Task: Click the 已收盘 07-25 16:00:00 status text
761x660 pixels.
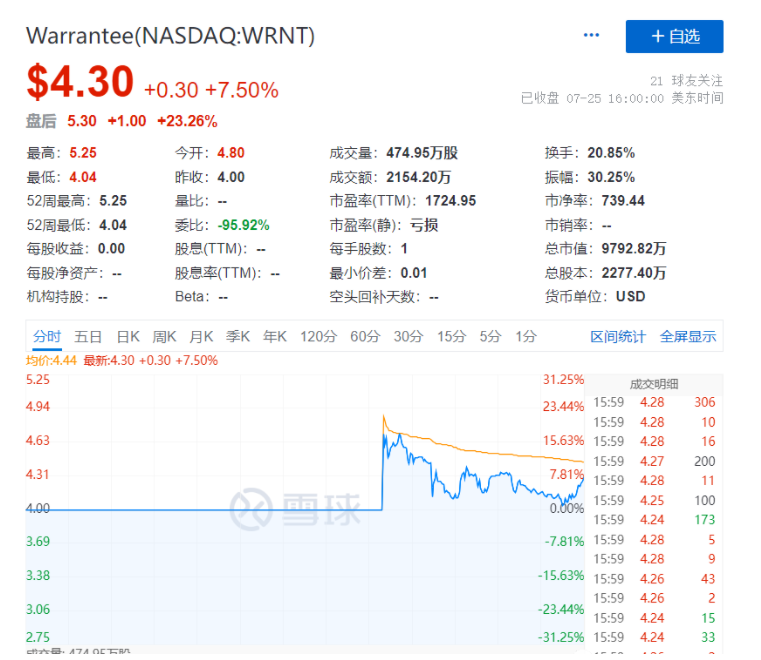Action: (592, 99)
